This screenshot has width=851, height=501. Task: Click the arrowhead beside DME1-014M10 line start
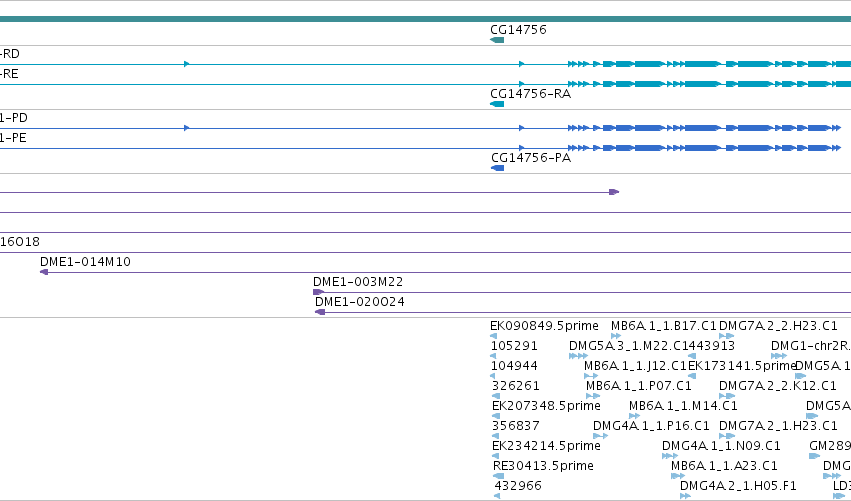[44, 272]
